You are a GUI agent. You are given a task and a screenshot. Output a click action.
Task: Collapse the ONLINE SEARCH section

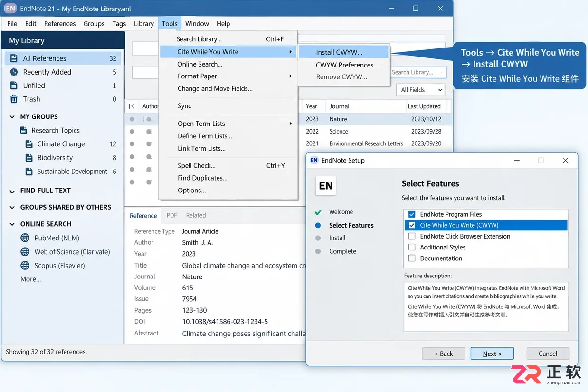pyautogui.click(x=12, y=224)
